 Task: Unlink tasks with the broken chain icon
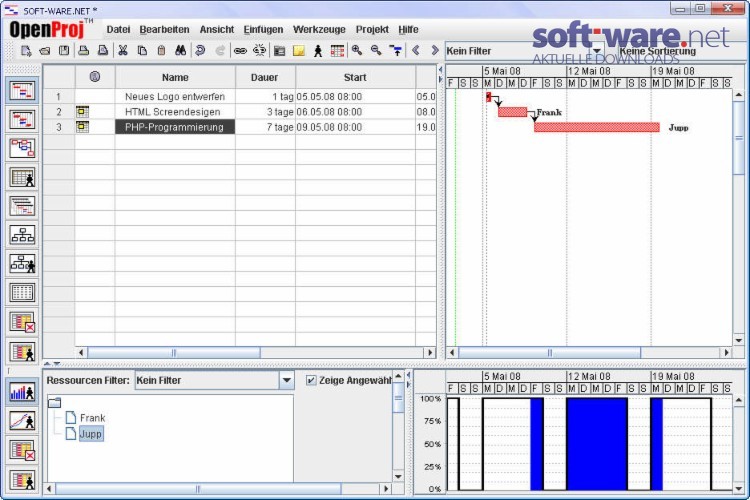tap(260, 51)
